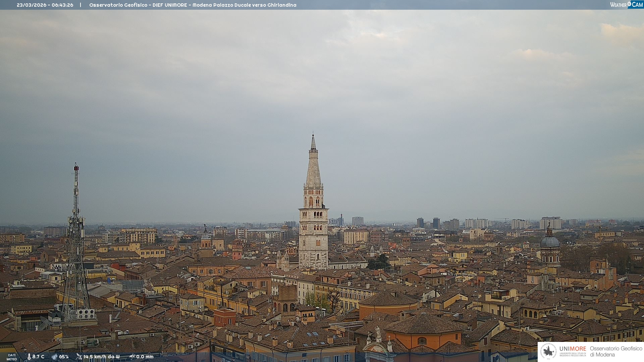Open the UNIMORE text logo link
This screenshot has width=644, height=362.
[573, 349]
